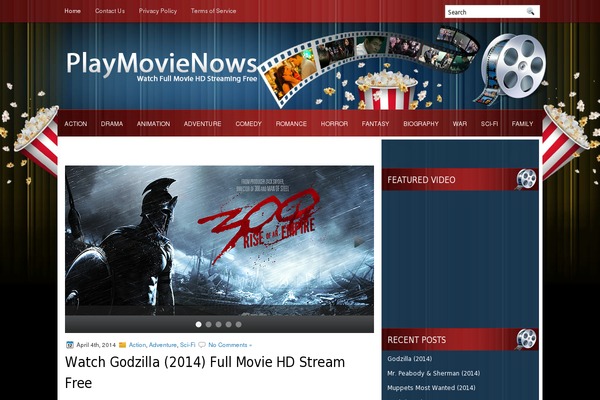This screenshot has height=400, width=600.
Task: Browse the Adventure category
Action: tap(202, 124)
